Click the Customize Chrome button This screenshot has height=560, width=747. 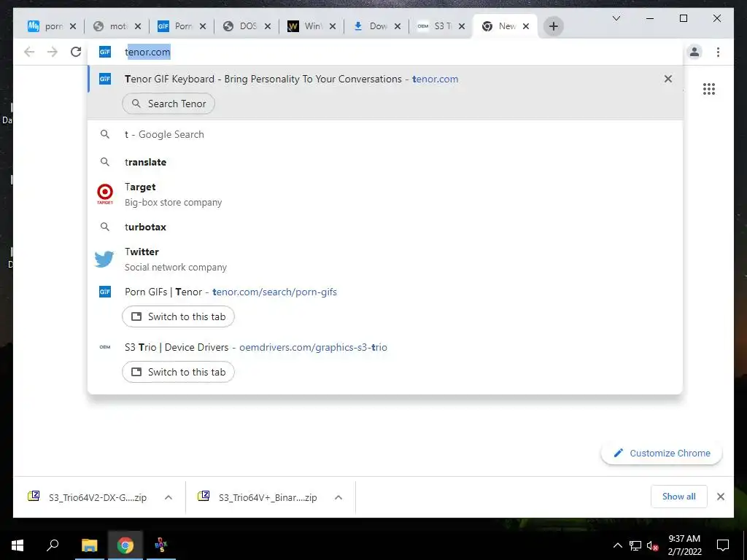(x=662, y=454)
